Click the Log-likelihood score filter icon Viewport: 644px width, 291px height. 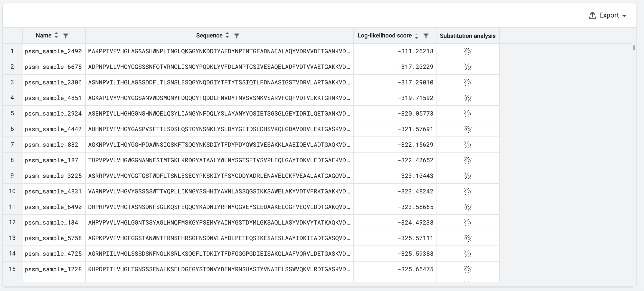(426, 36)
